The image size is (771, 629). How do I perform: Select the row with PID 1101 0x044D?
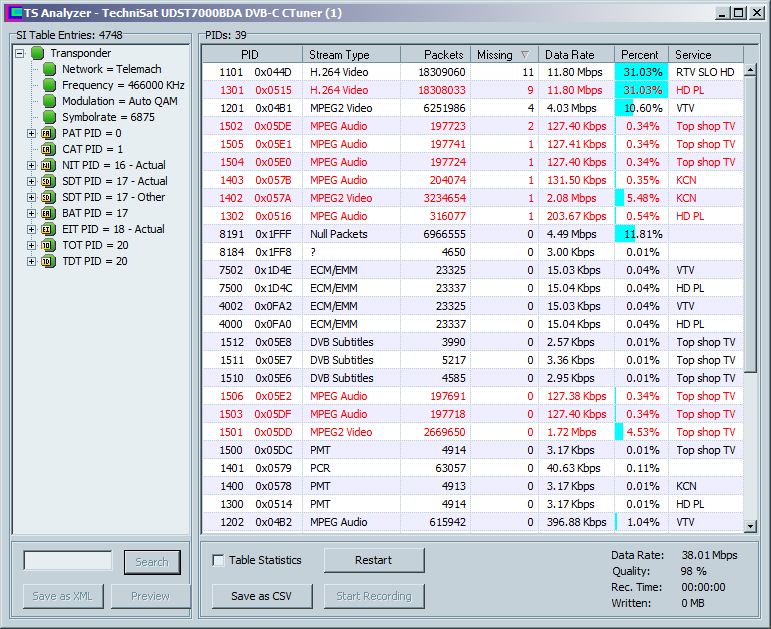(473, 72)
